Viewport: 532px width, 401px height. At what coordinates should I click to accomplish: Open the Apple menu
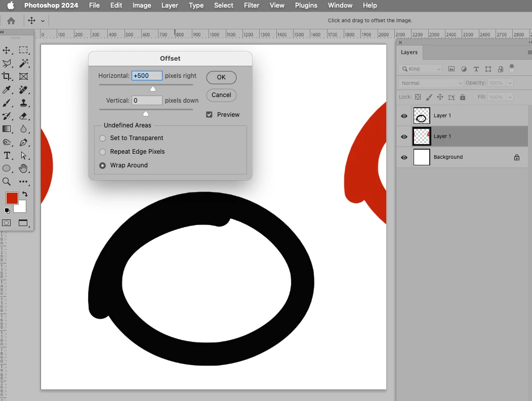tap(11, 6)
